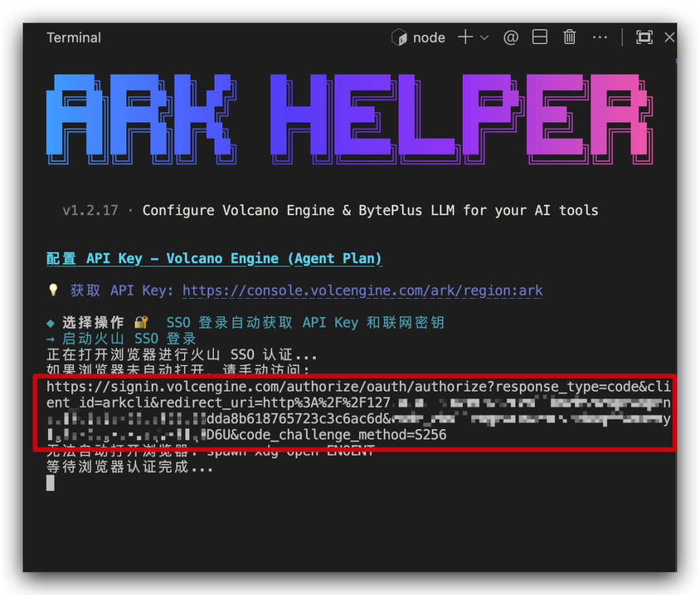The height and width of the screenshot is (595, 700).
Task: Kill terminal with trash icon
Action: click(x=569, y=37)
